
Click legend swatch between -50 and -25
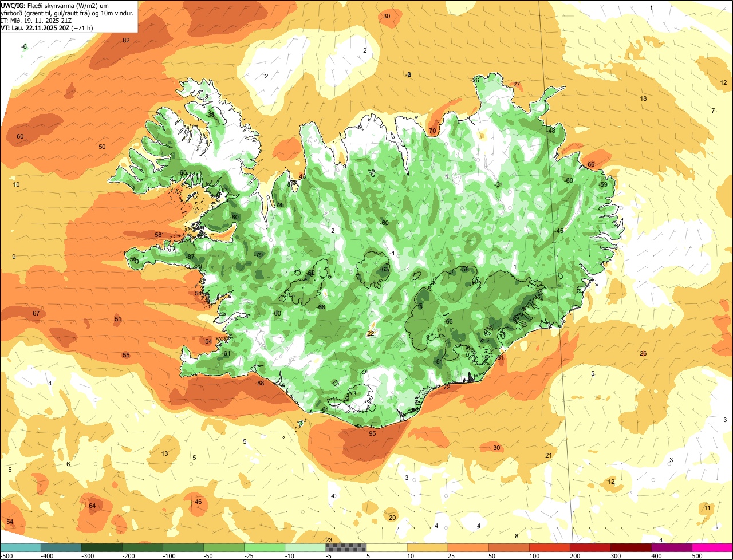[x=224, y=547]
